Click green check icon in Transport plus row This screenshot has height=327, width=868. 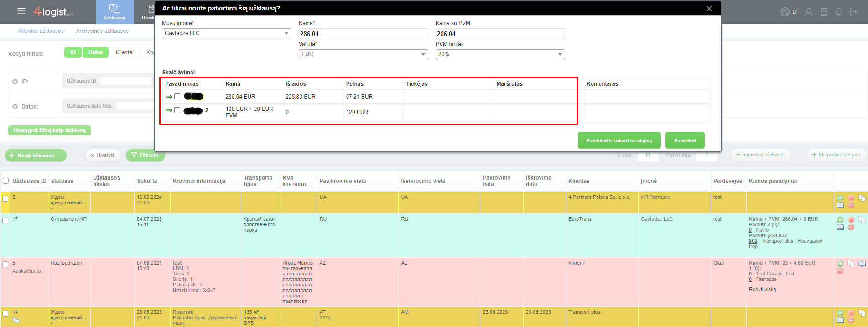[x=840, y=313]
